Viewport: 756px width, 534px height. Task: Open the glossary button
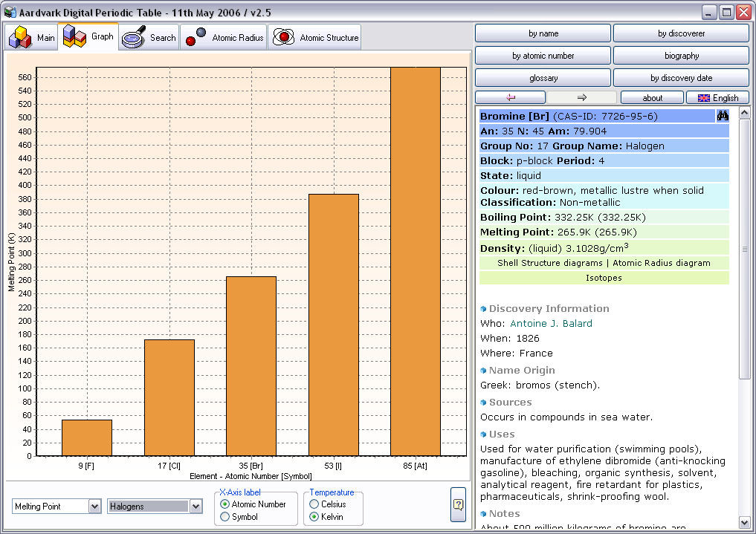click(543, 77)
